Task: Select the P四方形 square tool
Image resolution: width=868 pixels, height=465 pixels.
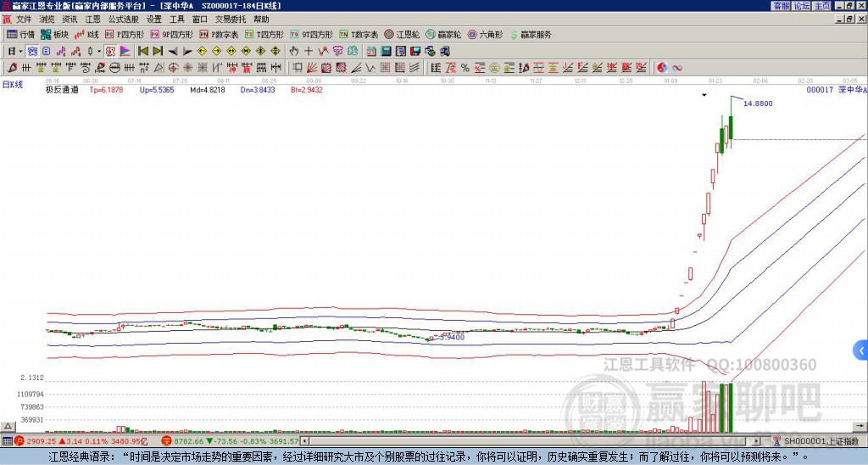Action: pos(125,35)
